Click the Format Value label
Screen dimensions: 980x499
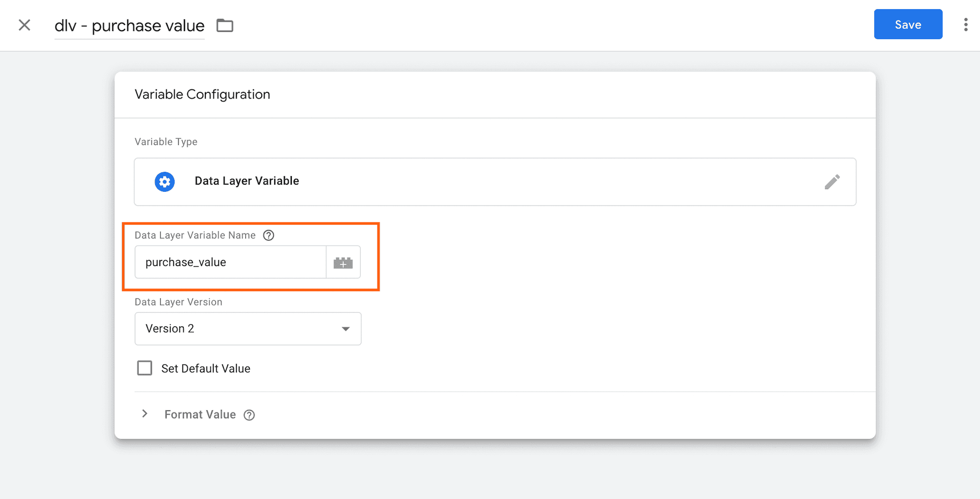tap(200, 414)
